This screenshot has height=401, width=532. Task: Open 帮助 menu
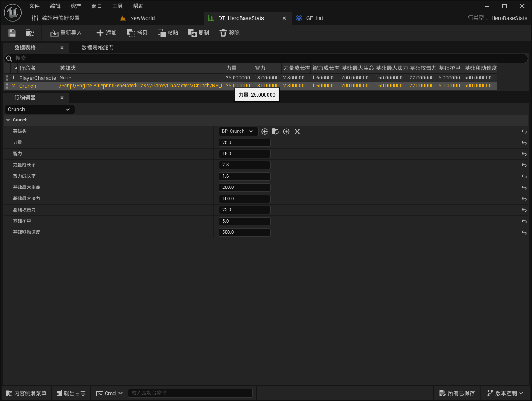tap(138, 6)
